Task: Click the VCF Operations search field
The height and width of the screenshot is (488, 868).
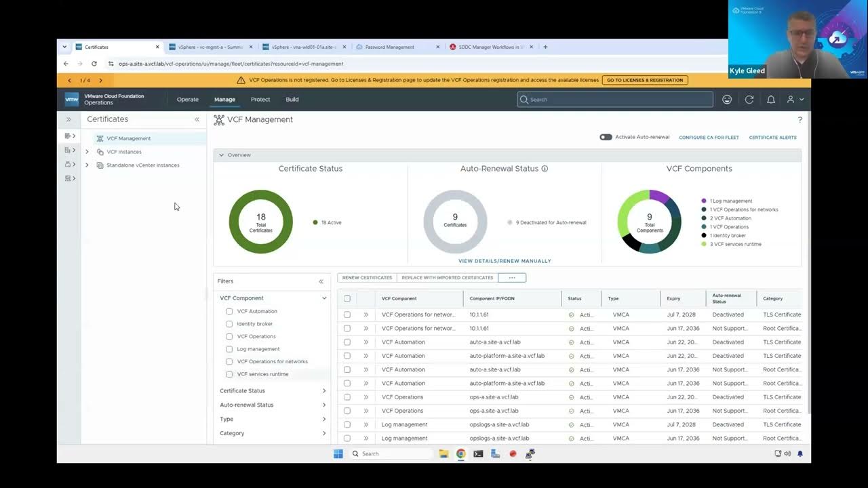Action: (x=615, y=100)
